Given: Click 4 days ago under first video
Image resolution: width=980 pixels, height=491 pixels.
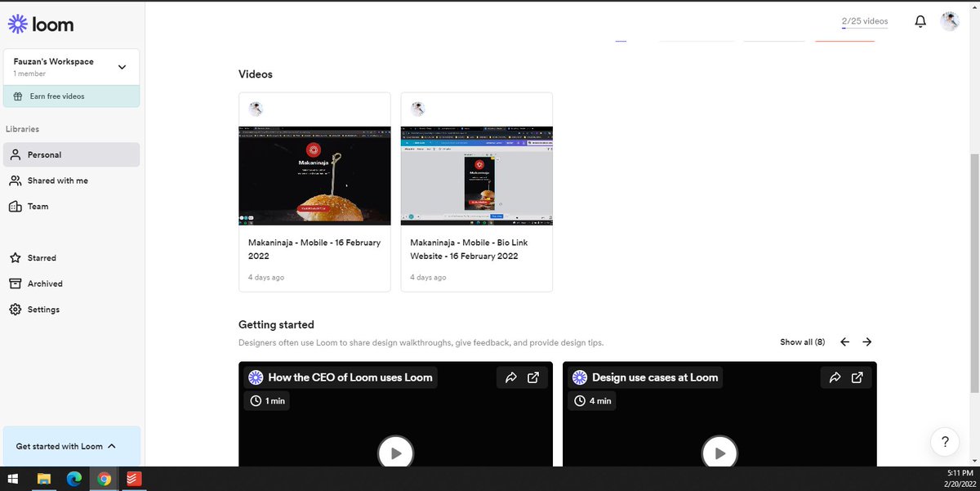Looking at the screenshot, I should (x=266, y=278).
